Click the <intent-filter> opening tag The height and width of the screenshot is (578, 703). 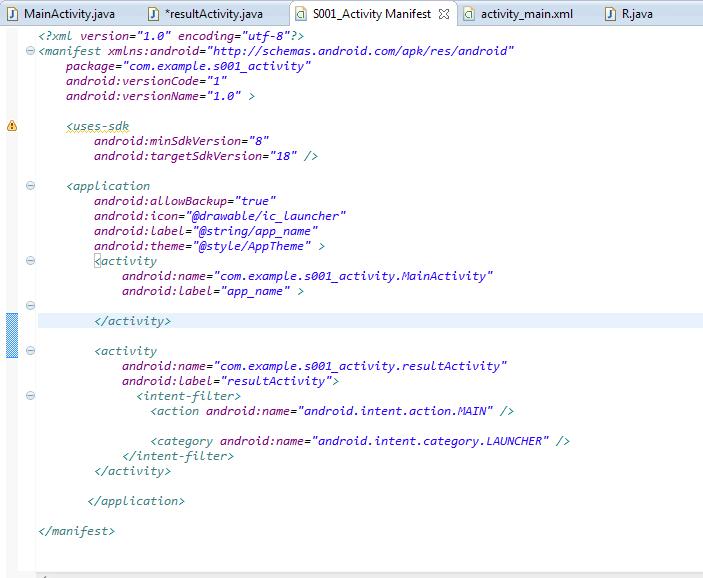188,396
